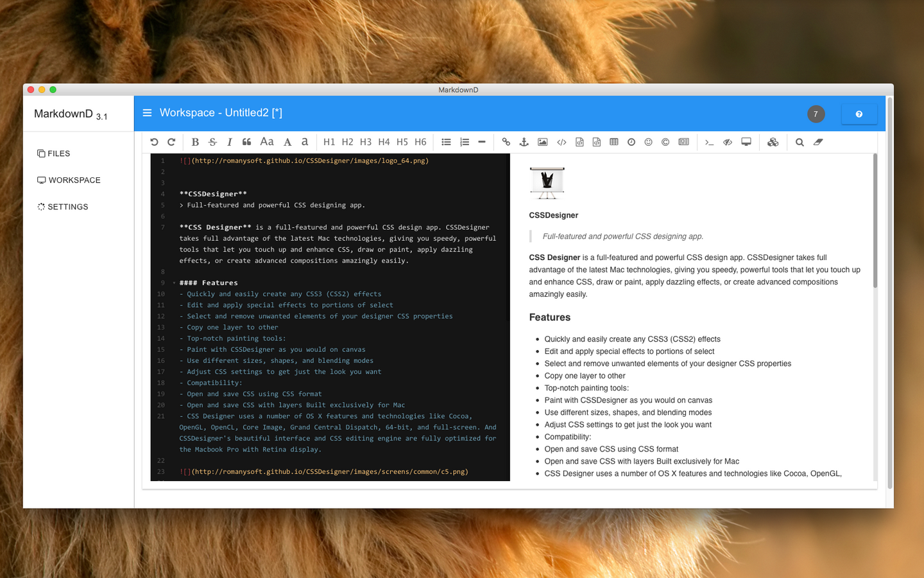Insert date and time with clock icon
The image size is (924, 578).
(631, 142)
